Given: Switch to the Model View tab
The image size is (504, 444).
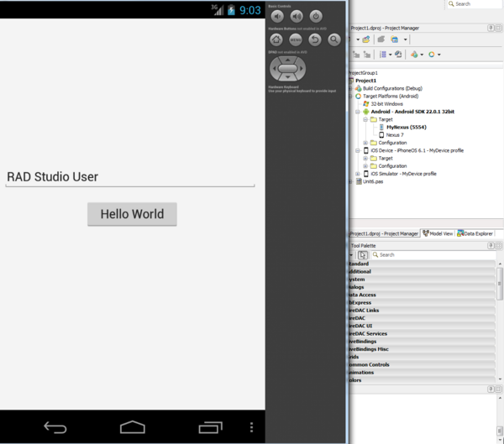Looking at the screenshot, I should tap(438, 233).
